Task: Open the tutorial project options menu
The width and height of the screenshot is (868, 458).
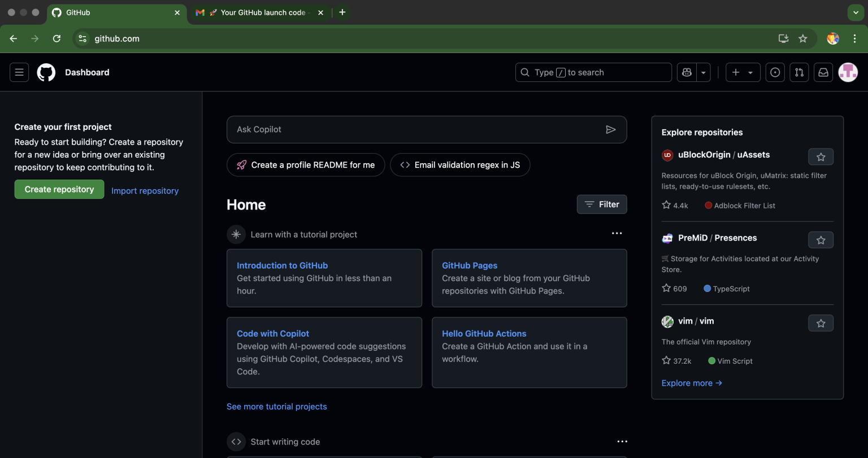Action: click(x=617, y=233)
